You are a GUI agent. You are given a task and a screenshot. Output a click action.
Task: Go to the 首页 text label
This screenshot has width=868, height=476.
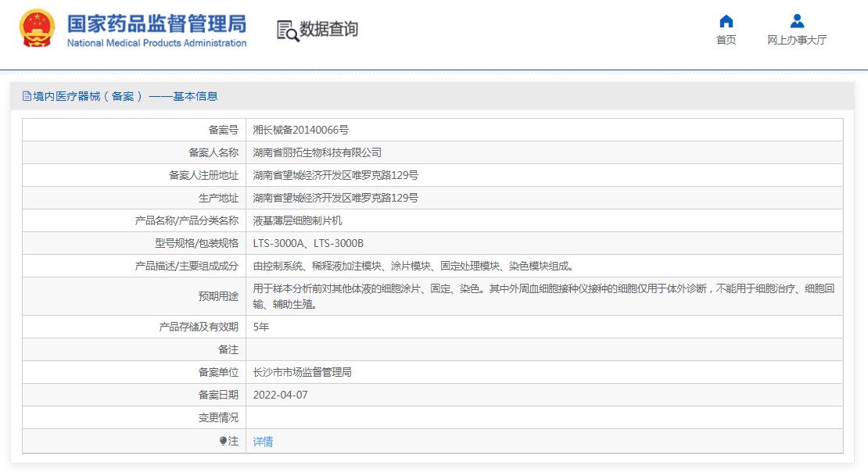click(x=726, y=40)
